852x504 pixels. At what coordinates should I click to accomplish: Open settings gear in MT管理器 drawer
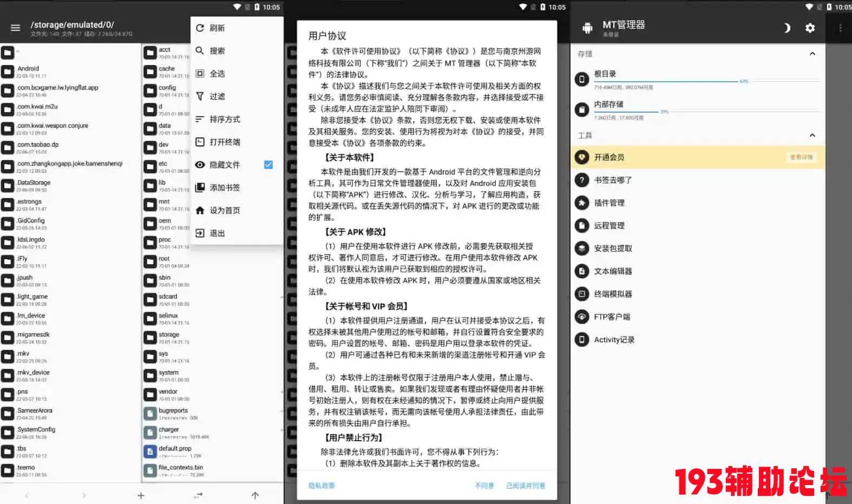[x=810, y=28]
